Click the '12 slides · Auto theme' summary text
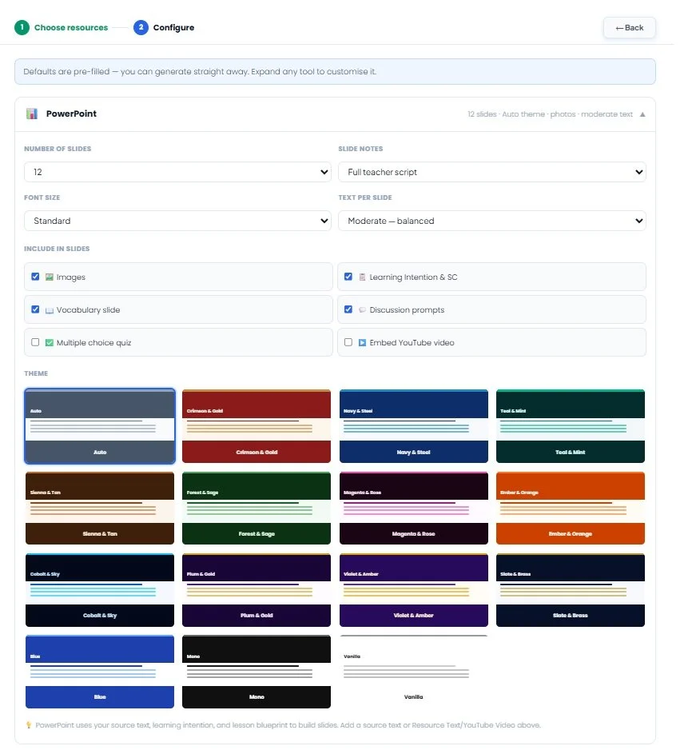 pyautogui.click(x=550, y=114)
